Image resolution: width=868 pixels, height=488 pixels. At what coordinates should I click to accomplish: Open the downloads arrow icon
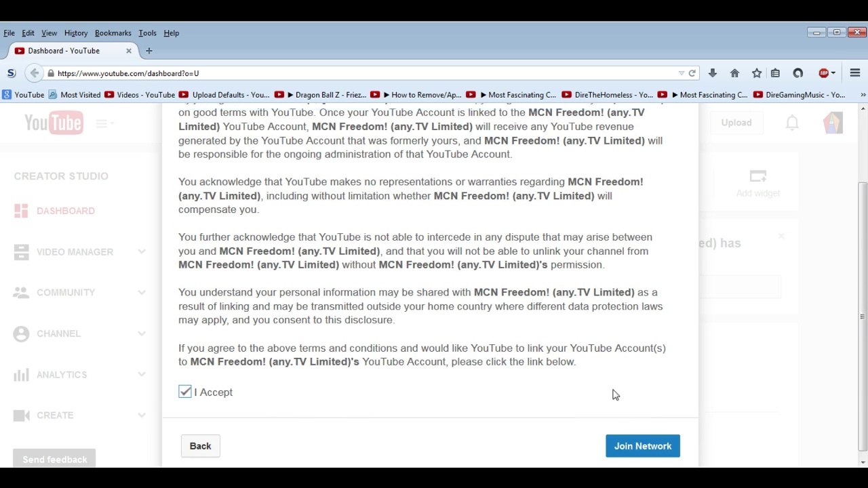(x=712, y=73)
